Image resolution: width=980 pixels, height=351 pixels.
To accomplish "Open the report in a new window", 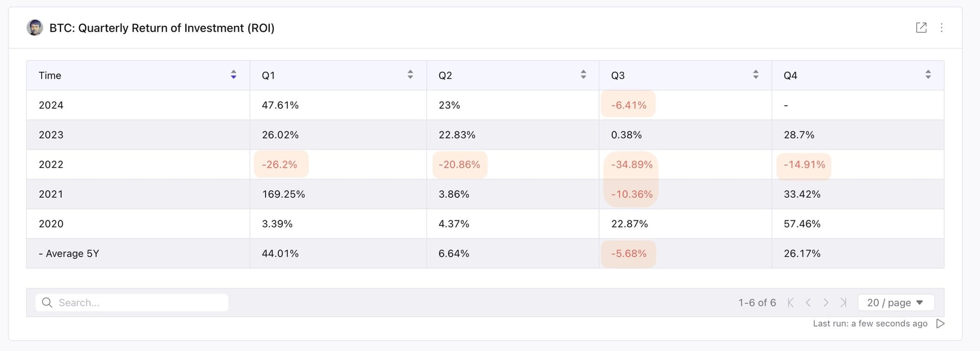I will click(x=922, y=28).
